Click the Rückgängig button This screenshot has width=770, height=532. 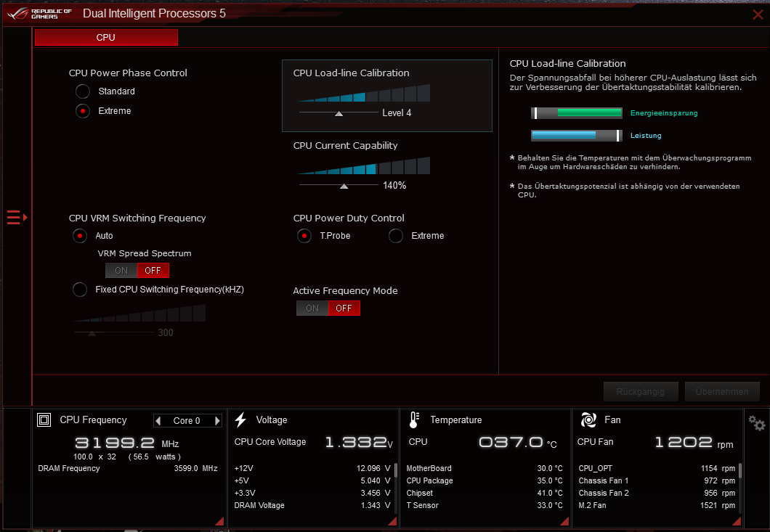(641, 392)
